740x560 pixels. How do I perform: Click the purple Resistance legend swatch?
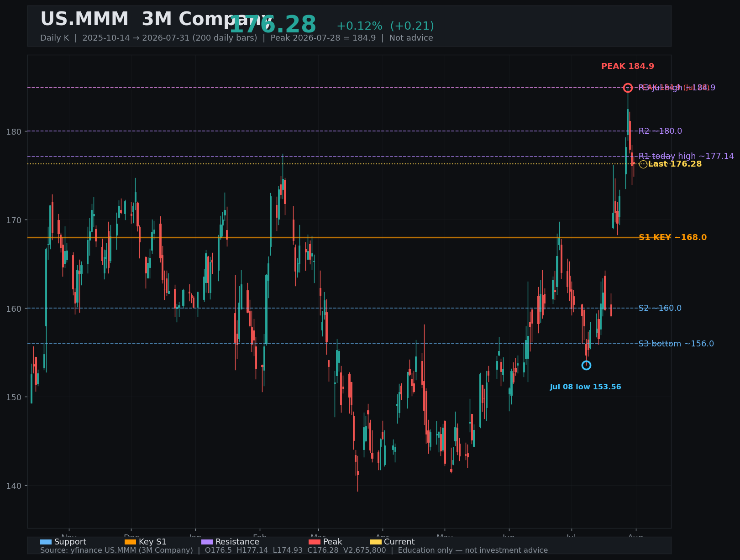(x=207, y=542)
